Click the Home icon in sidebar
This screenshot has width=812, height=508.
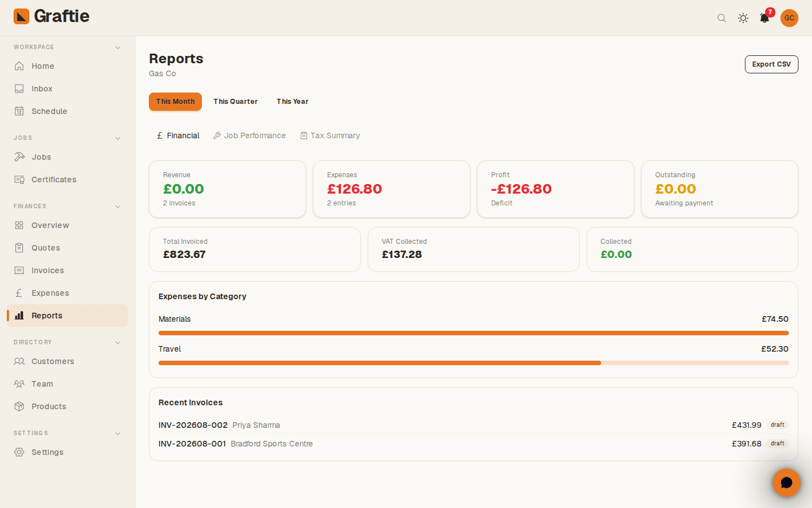click(x=19, y=66)
